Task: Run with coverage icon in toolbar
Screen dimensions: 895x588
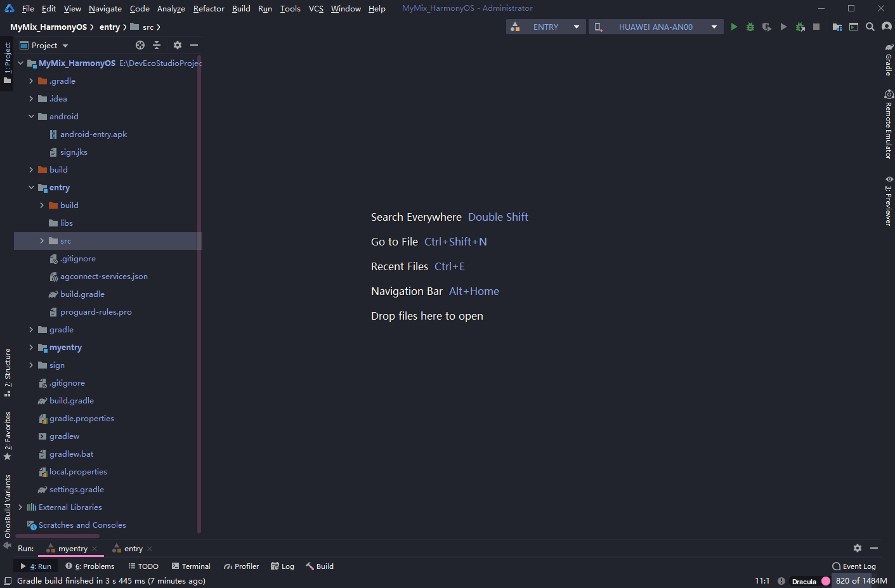Action: coord(767,27)
